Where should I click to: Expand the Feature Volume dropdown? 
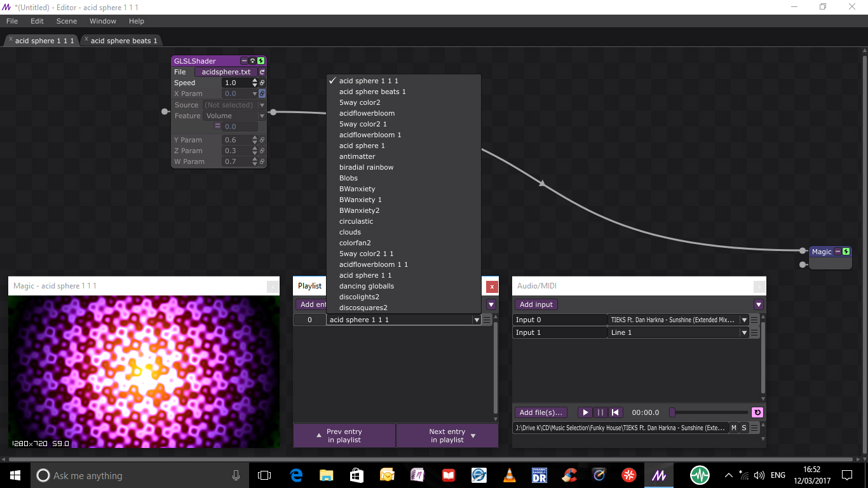pyautogui.click(x=234, y=116)
